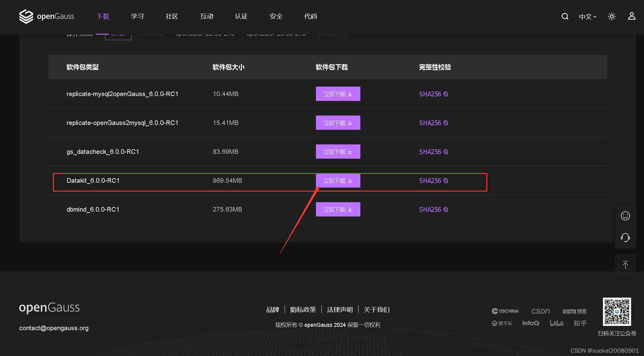Image resolution: width=644 pixels, height=356 pixels.
Task: Open the smiley feedback icon
Action: tap(625, 216)
